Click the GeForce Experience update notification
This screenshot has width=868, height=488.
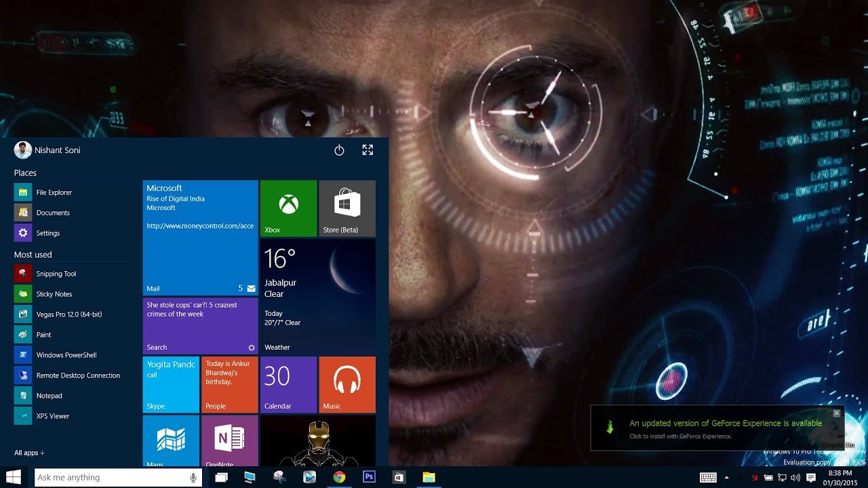717,428
